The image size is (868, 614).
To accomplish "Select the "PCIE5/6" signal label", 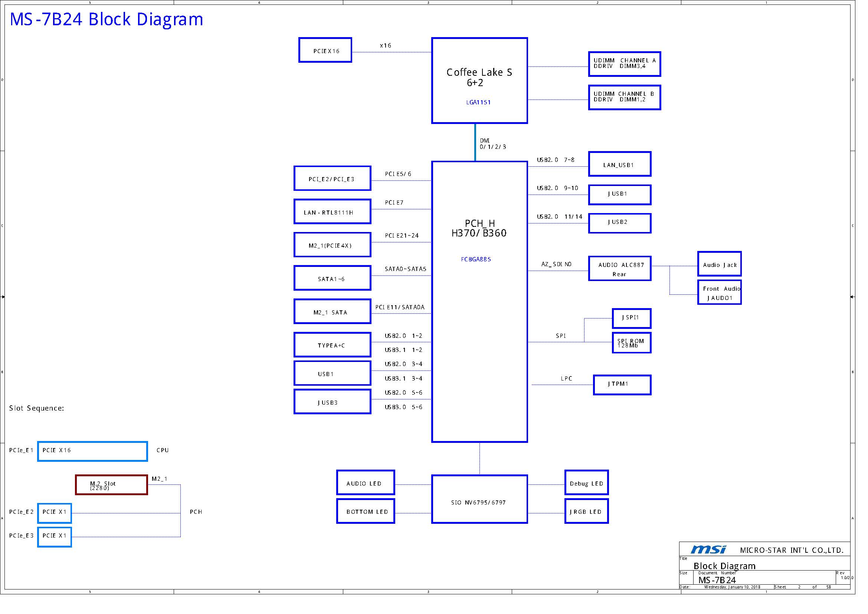I will point(398,174).
